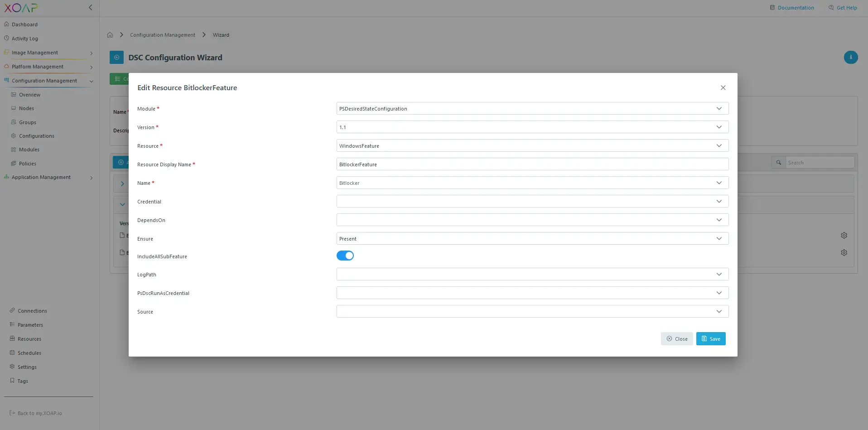Collapse the sidebar with the arrow icon
The image size is (868, 430).
(91, 7)
